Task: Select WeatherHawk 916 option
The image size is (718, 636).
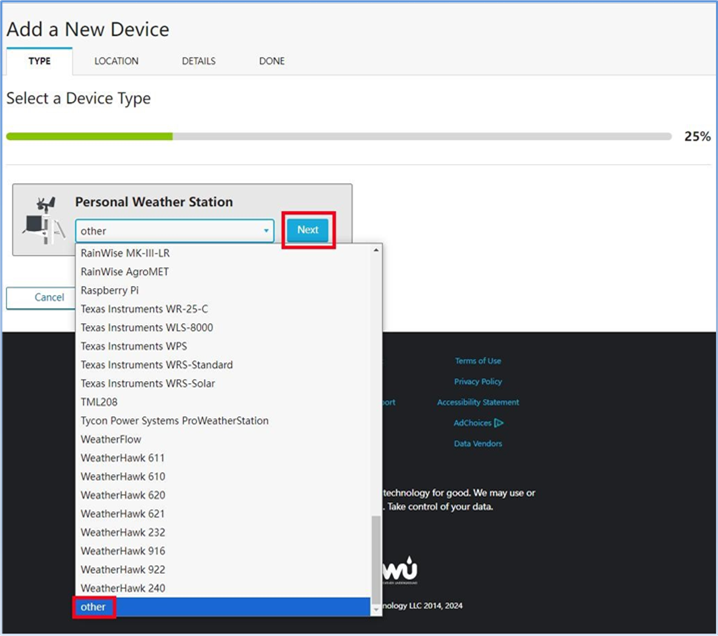Action: pos(223,551)
